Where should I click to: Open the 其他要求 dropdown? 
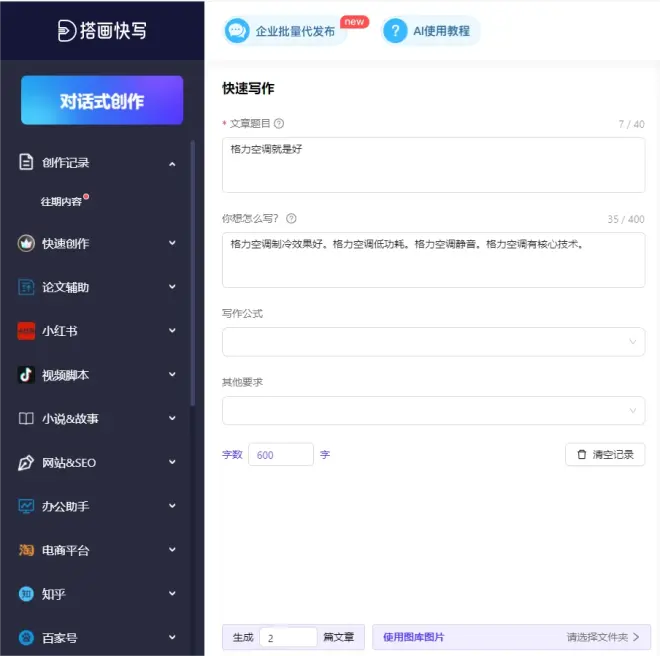(433, 410)
